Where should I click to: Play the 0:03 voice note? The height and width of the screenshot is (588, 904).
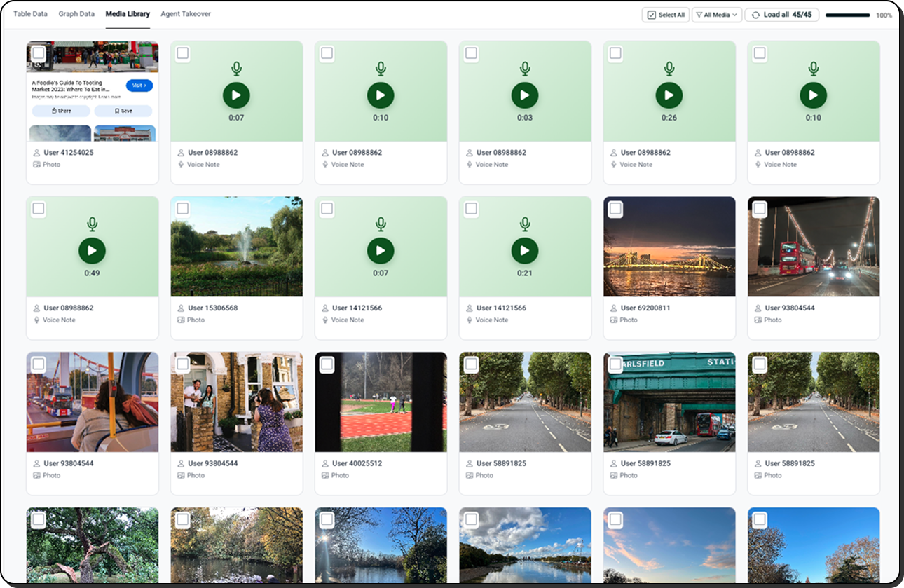(x=524, y=95)
